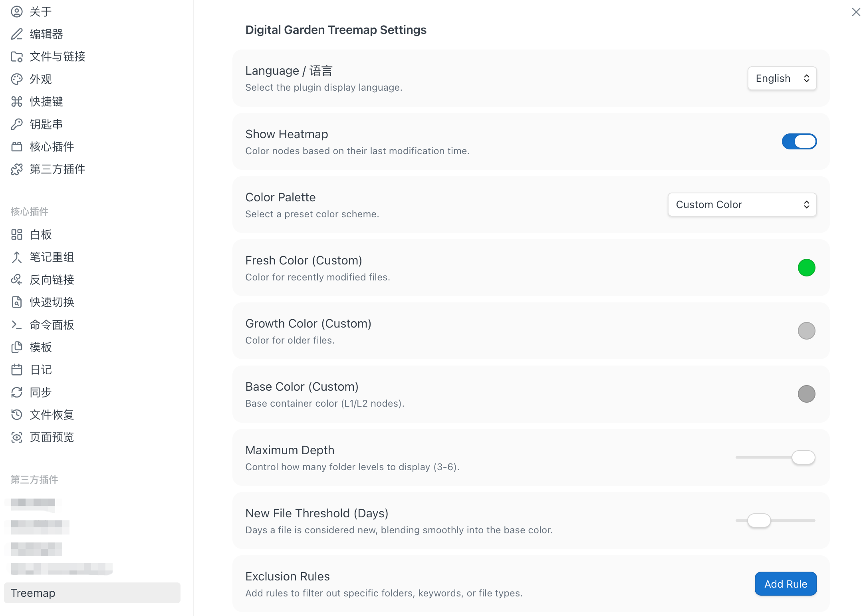The height and width of the screenshot is (616, 865).
Task: Open 快捷键 settings tab
Action: coord(92,101)
